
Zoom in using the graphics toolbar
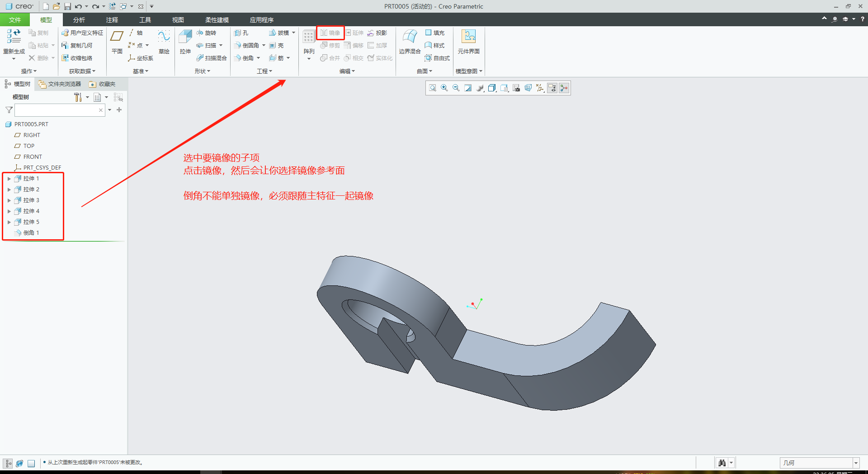(444, 88)
